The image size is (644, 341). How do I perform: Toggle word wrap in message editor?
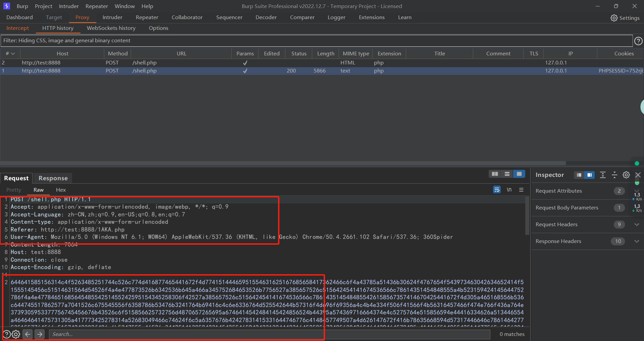point(497,190)
